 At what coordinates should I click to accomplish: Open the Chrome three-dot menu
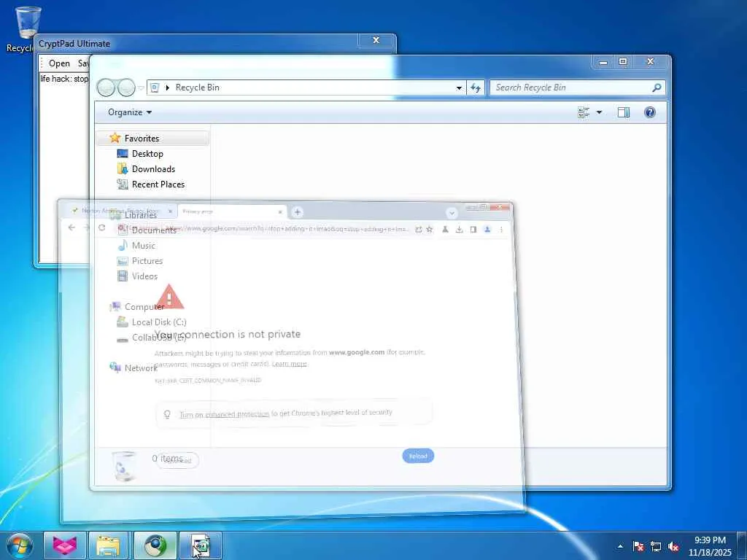pyautogui.click(x=501, y=230)
